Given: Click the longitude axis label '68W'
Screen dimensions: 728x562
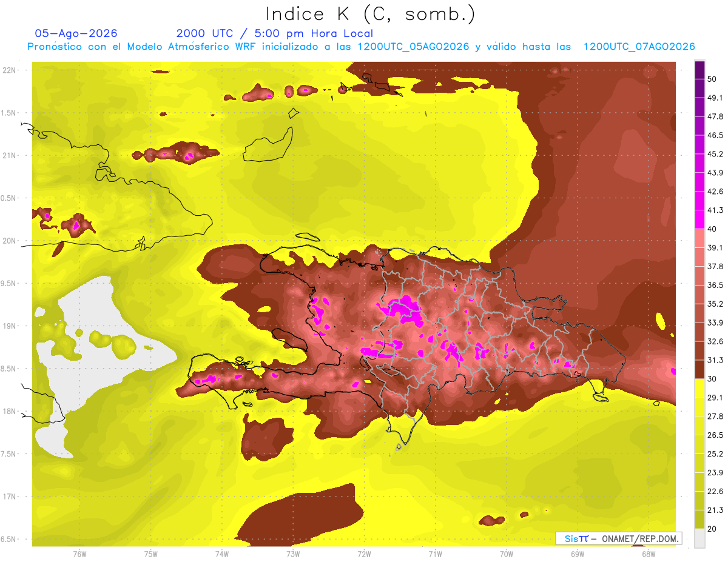Looking at the screenshot, I should (x=649, y=554).
